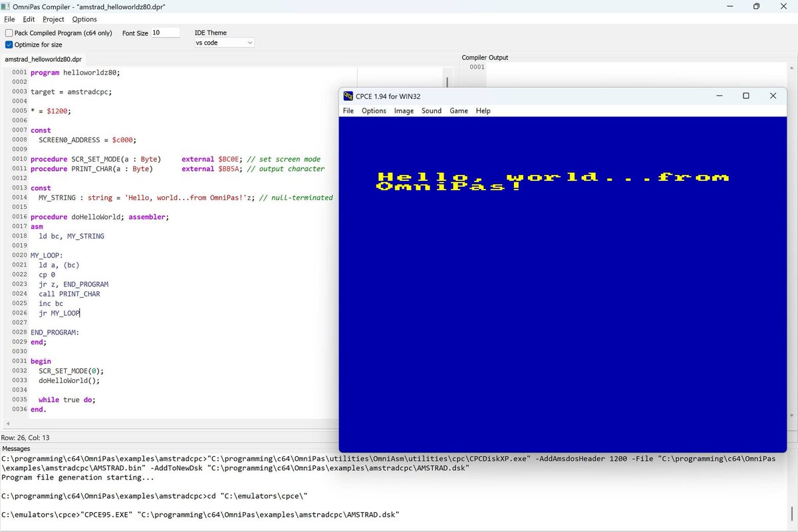Viewport: 798px width, 532px height.
Task: Open the Help menu in CPCE
Action: [x=483, y=110]
